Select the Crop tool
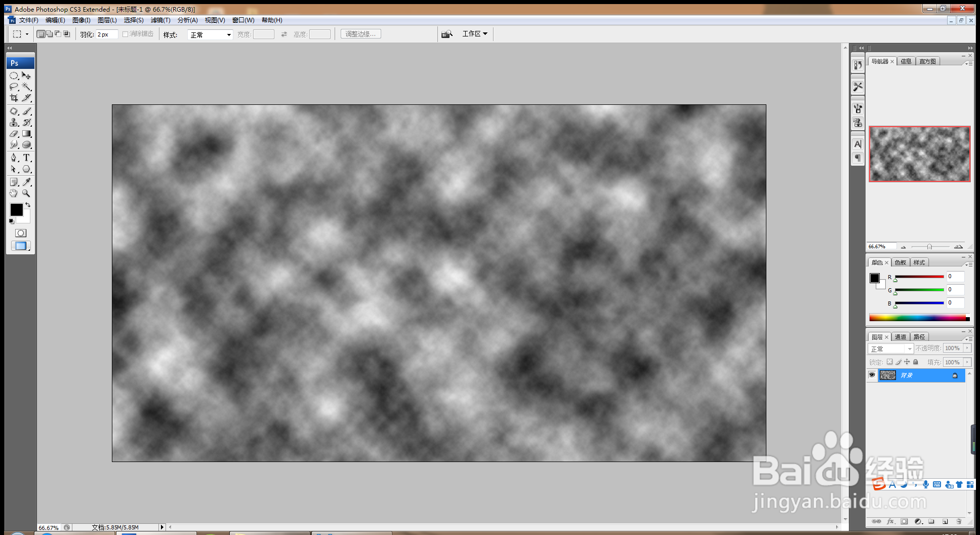Viewport: 980px width, 535px height. click(14, 98)
